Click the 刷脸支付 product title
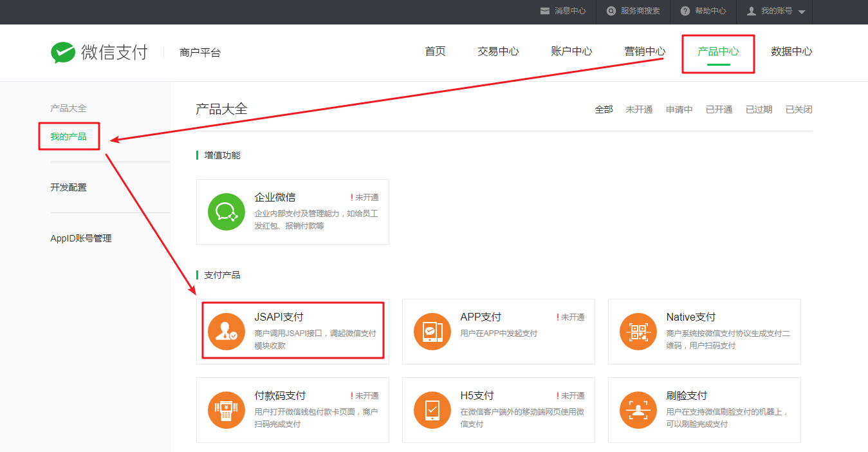 point(687,395)
